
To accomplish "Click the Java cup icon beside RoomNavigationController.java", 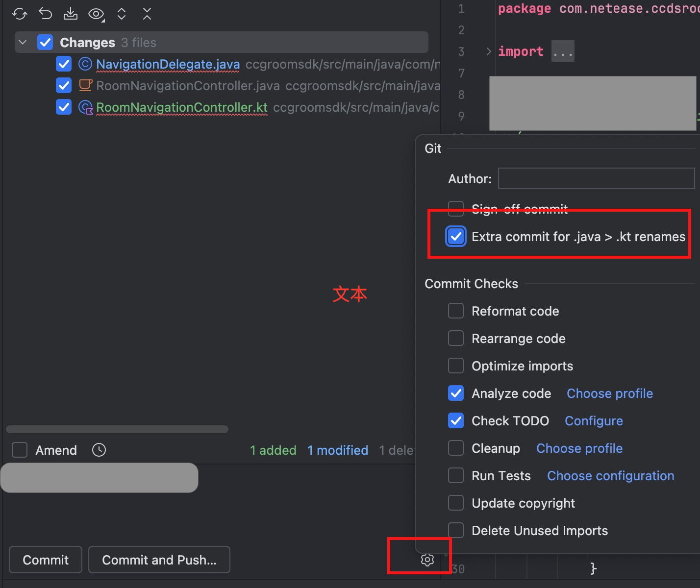I will tap(85, 85).
